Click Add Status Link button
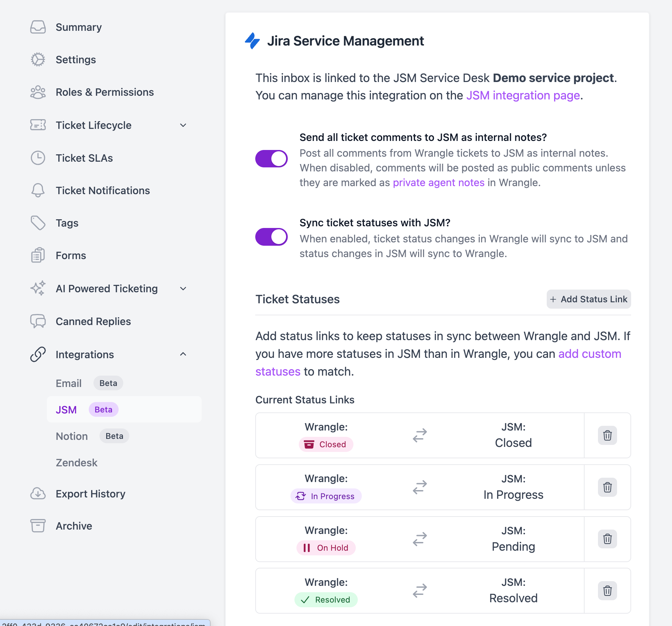 pyautogui.click(x=588, y=299)
